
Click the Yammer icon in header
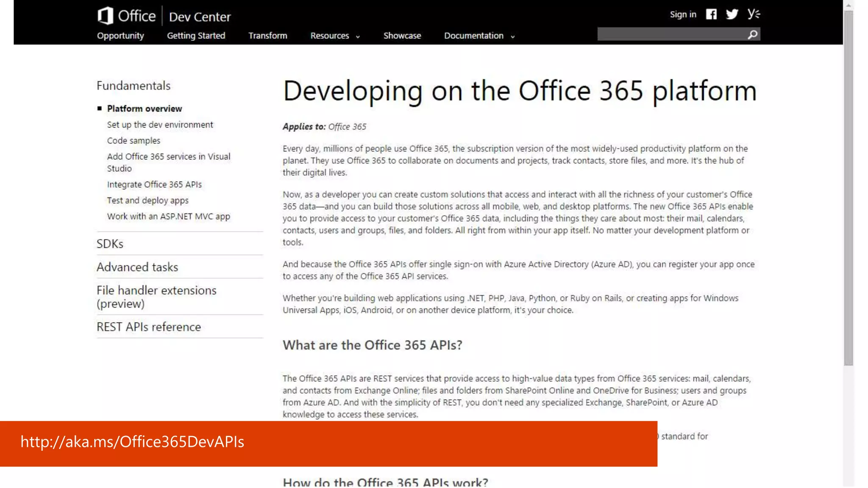point(754,14)
